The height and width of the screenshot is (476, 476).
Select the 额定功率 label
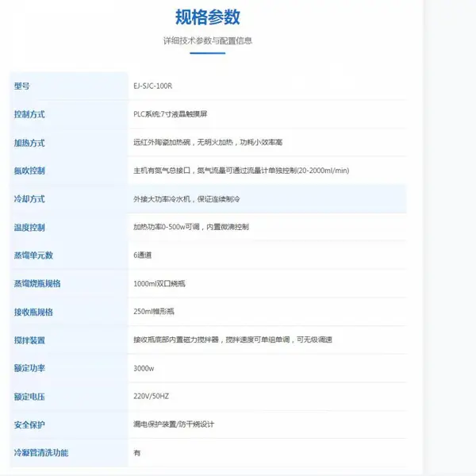click(x=29, y=368)
